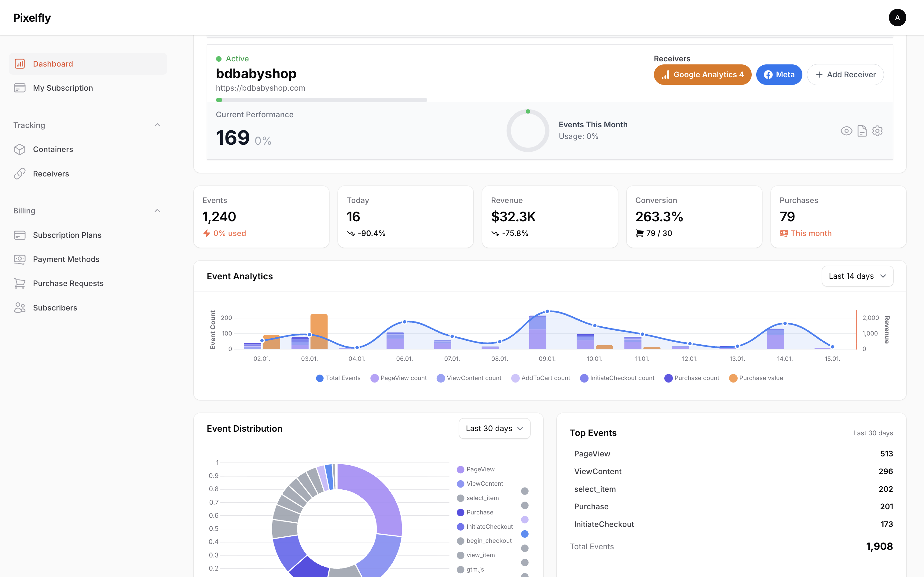This screenshot has height=577, width=924.
Task: Click the Subscribers people icon
Action: (x=20, y=308)
